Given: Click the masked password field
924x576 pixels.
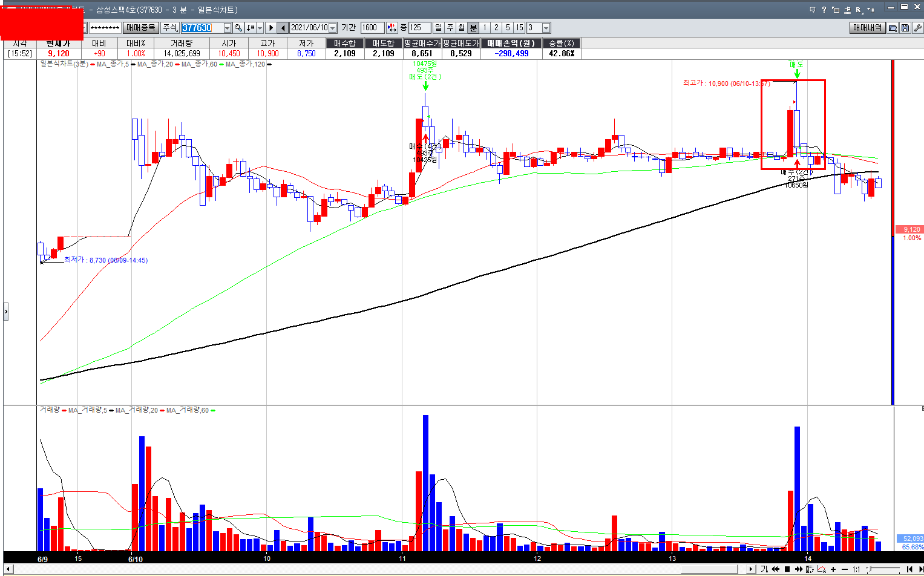Looking at the screenshot, I should click(105, 28).
